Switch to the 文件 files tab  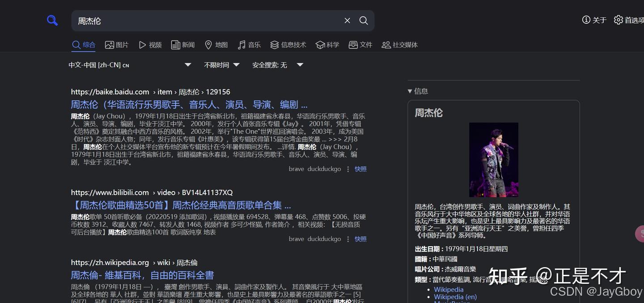click(360, 45)
